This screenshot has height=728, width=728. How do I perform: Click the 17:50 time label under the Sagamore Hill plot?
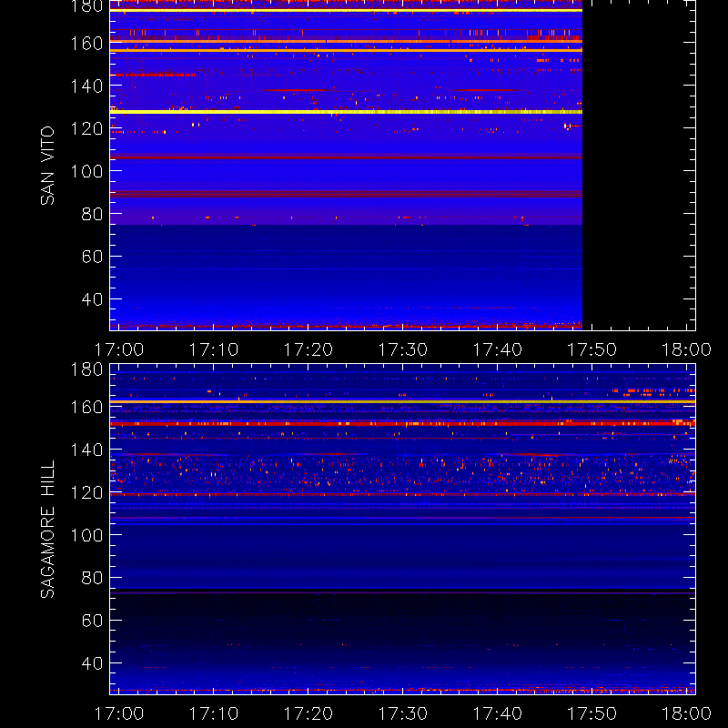click(x=592, y=713)
